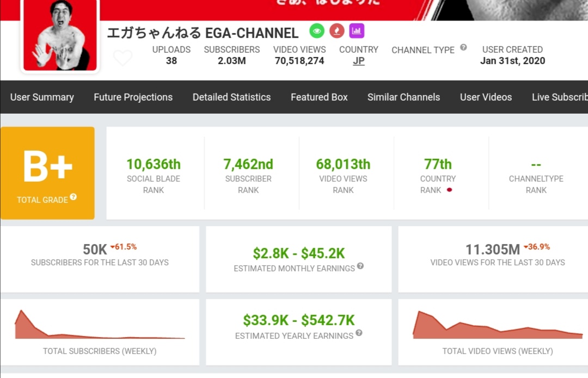The width and height of the screenshot is (588, 378).
Task: Click the EGA-CHANNEL channel title
Action: tap(203, 33)
